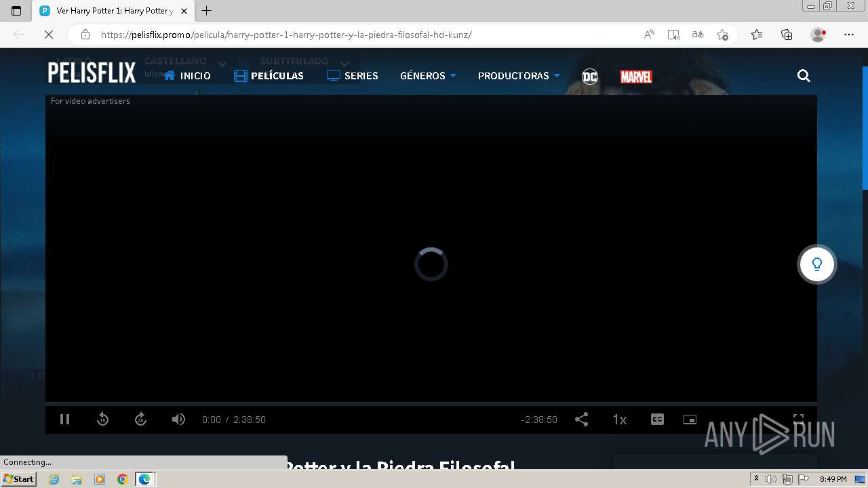View site information padlock icon
This screenshot has width=868, height=488.
point(85,35)
